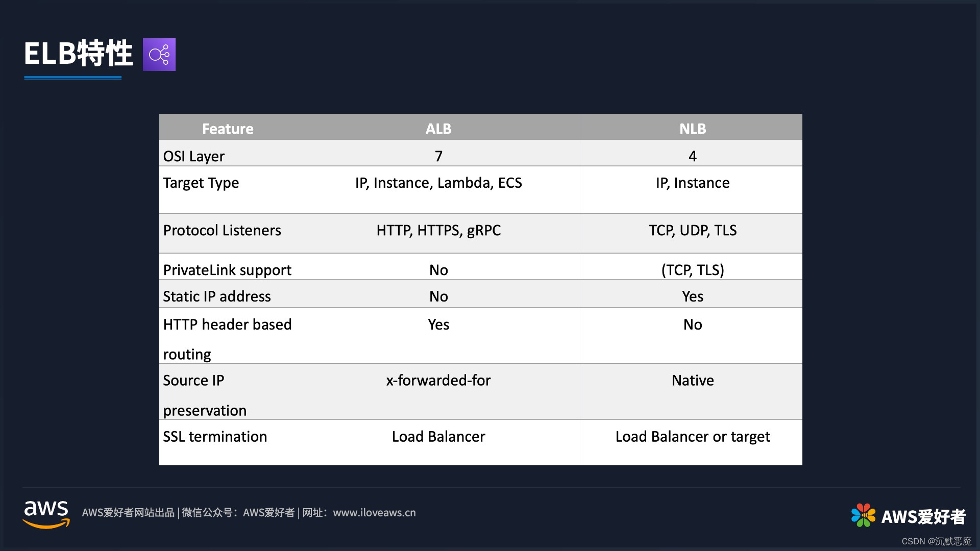Click the ELB特性 slide title

(78, 53)
